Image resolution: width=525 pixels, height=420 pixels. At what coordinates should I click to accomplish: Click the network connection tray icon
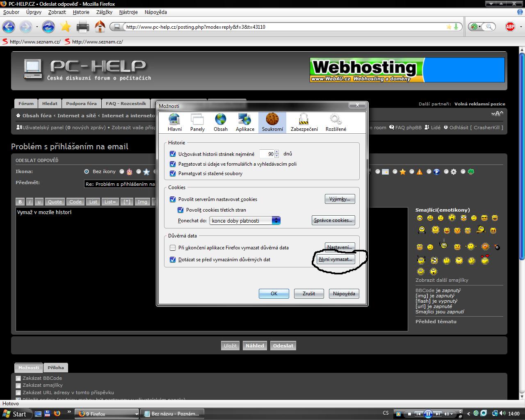point(495,413)
